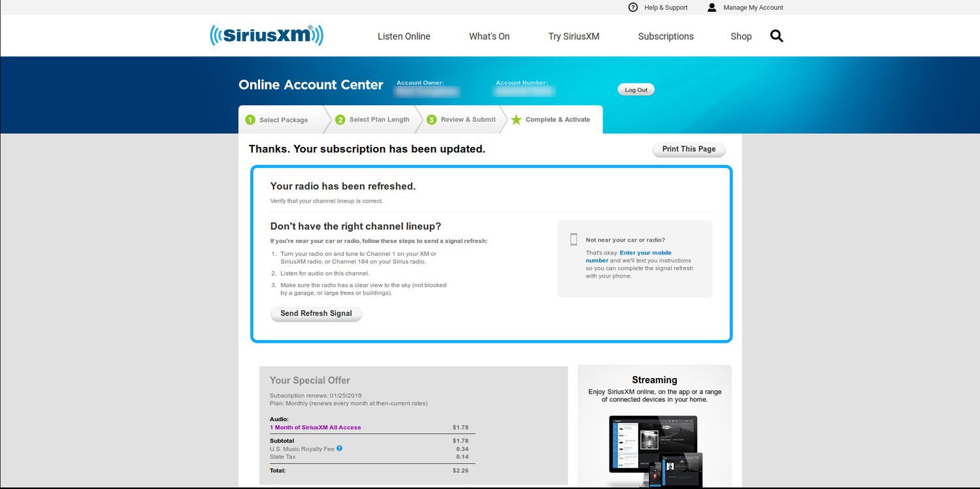This screenshot has width=980, height=489.
Task: Click the Online Account Center title
Action: click(x=311, y=85)
